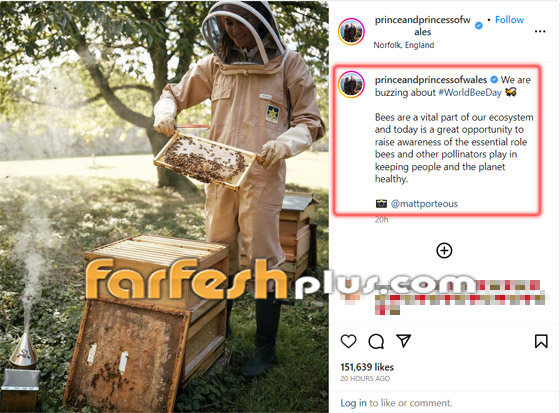Open princeandprincessofwales username in header
Viewport: 560px width, 413px height.
click(x=423, y=26)
